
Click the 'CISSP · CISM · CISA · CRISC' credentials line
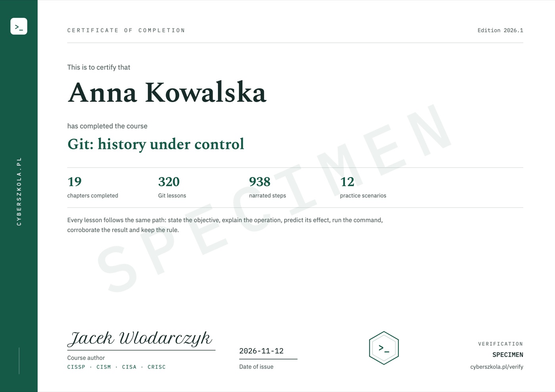click(117, 367)
